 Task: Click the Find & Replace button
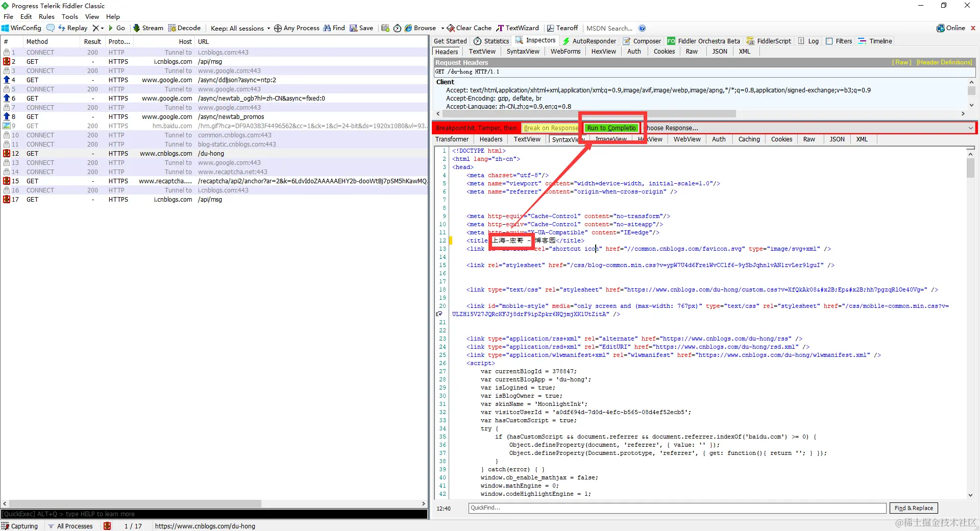[x=914, y=508]
